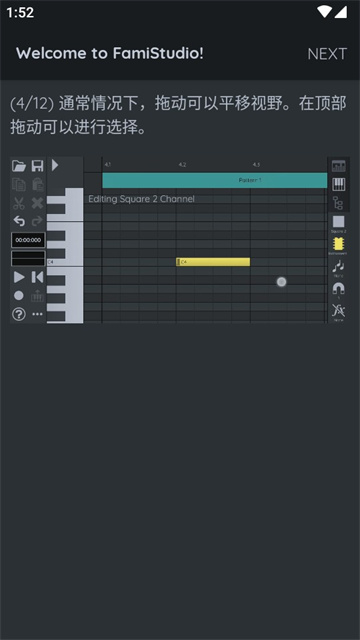Viewport: 360px width, 640px height.
Task: Open the three-dots more options menu
Action: [x=38, y=314]
